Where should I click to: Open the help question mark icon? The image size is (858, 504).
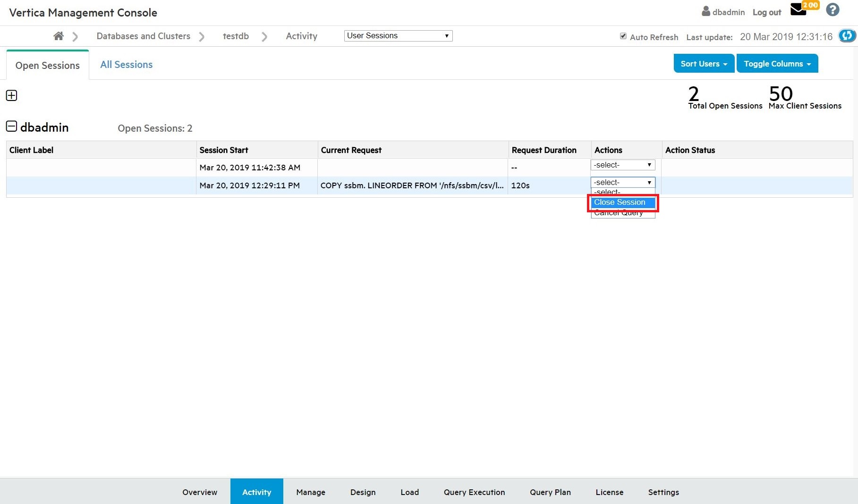(x=833, y=10)
